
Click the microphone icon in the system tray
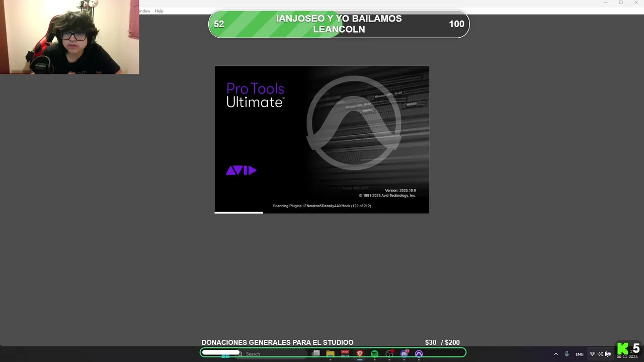567,354
